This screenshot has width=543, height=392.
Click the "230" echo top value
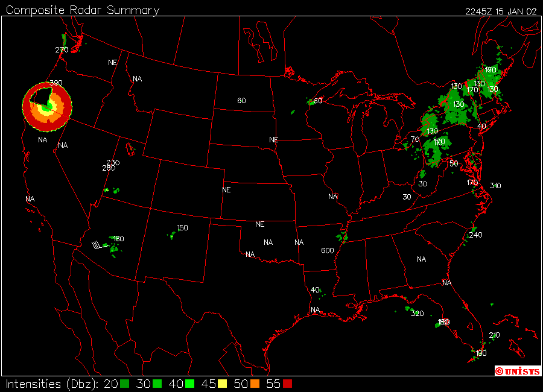coord(113,162)
